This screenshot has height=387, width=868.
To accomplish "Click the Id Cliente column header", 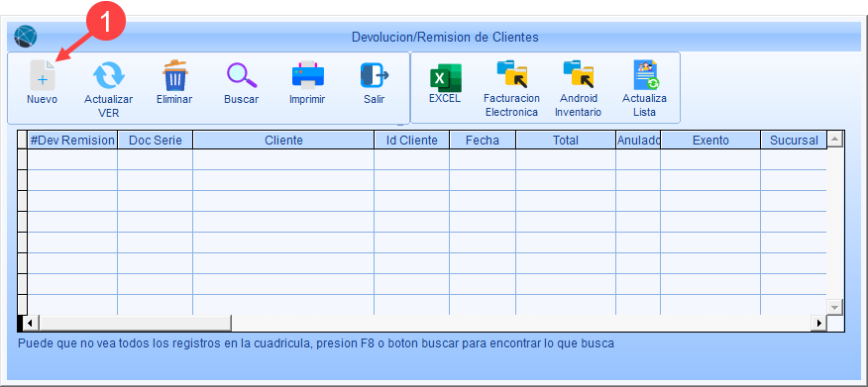I will pyautogui.click(x=412, y=141).
